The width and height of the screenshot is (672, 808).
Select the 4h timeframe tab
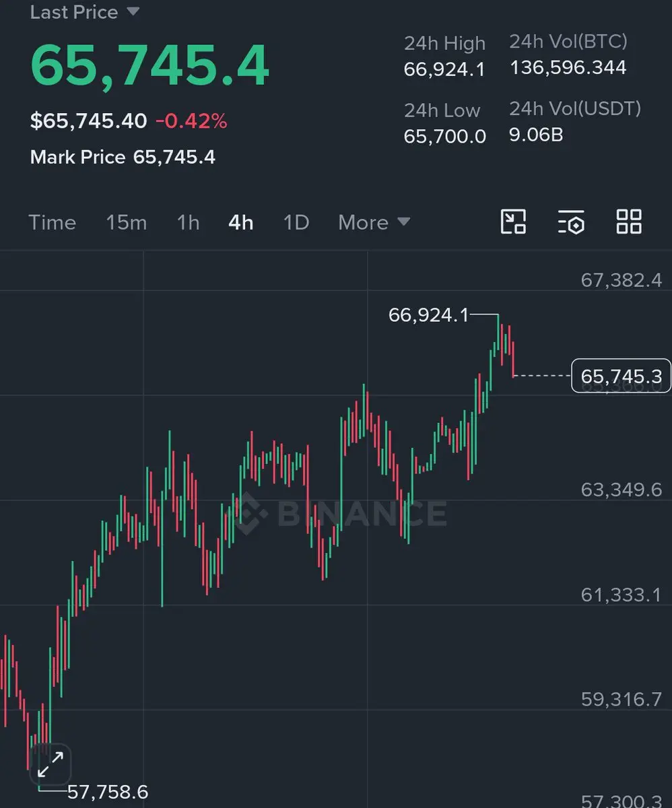click(241, 222)
